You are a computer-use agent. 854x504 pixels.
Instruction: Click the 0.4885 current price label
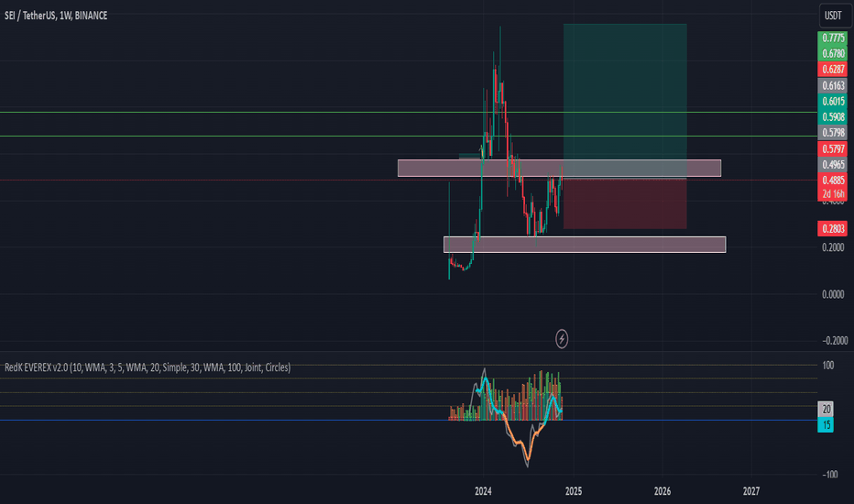tap(833, 181)
